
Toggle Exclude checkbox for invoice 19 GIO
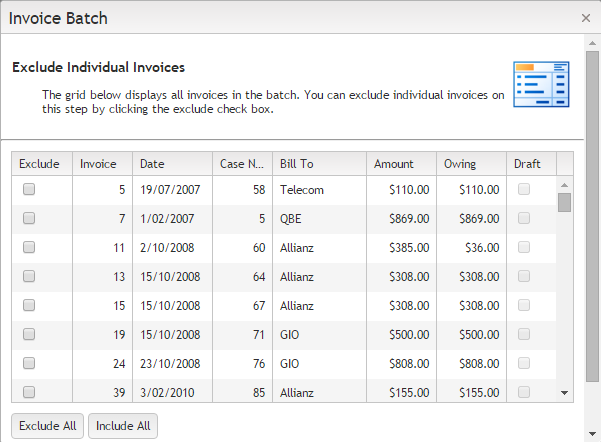coord(29,334)
